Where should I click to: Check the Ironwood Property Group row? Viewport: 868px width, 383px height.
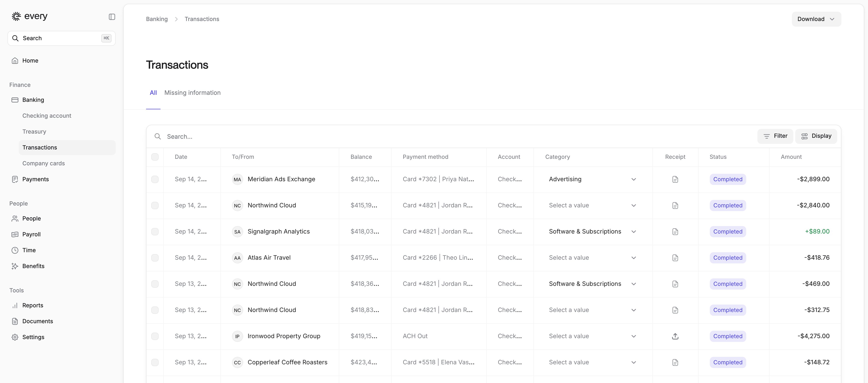pos(155,336)
